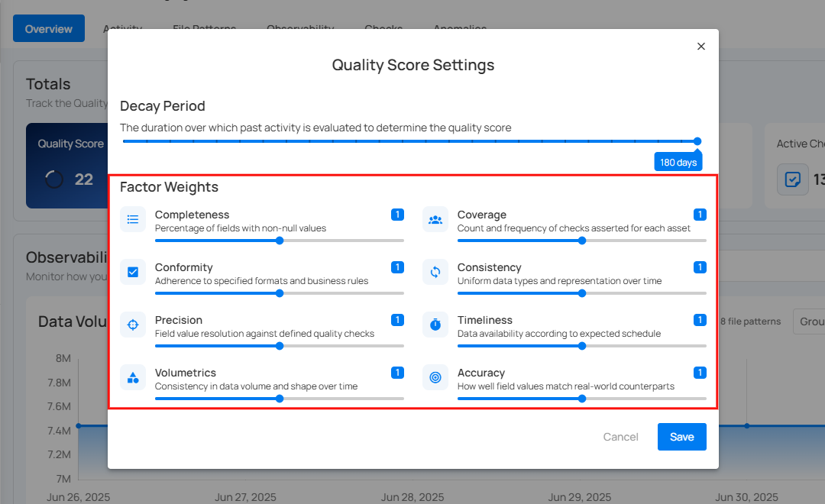Save the Quality Score settings
825x504 pixels.
(x=681, y=437)
